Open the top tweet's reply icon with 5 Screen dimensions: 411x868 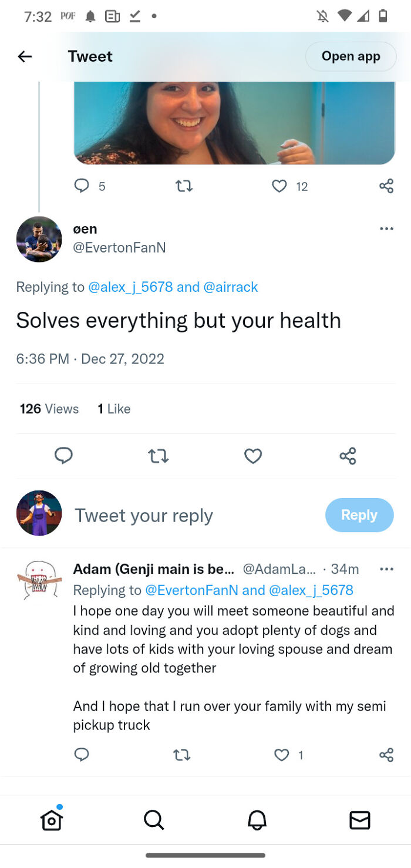tap(82, 186)
